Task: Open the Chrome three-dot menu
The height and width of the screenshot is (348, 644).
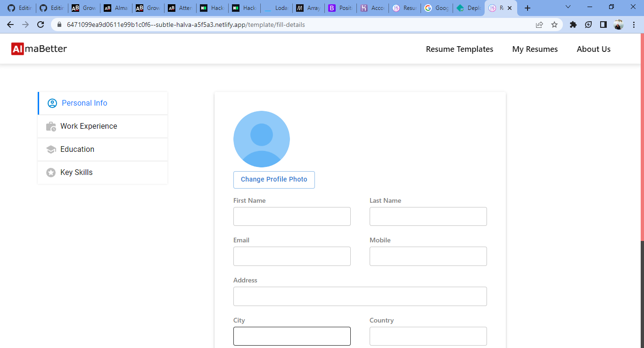Action: (x=634, y=25)
